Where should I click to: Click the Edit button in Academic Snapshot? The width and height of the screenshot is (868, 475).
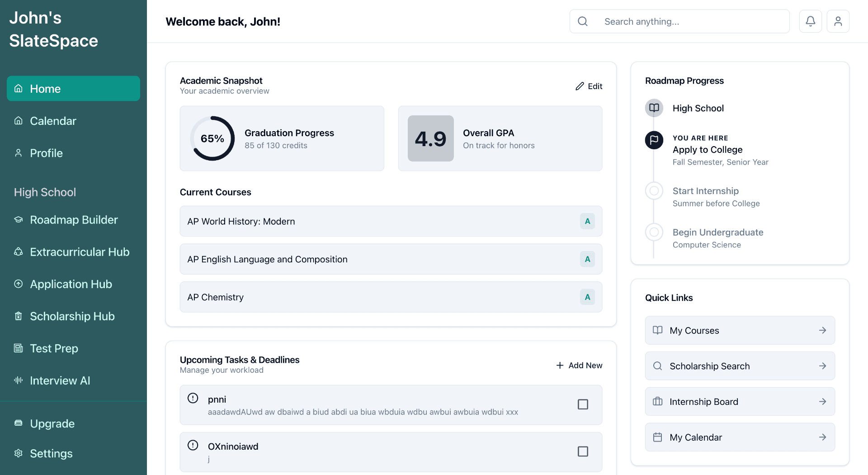589,86
